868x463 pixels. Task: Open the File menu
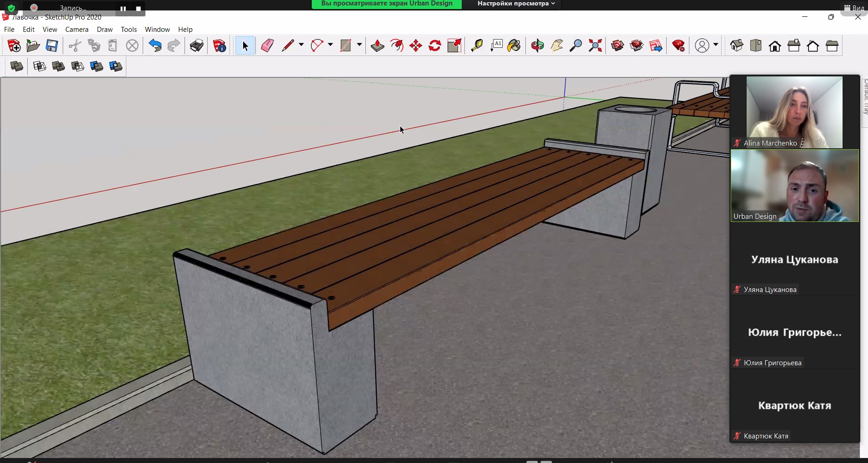[x=9, y=29]
